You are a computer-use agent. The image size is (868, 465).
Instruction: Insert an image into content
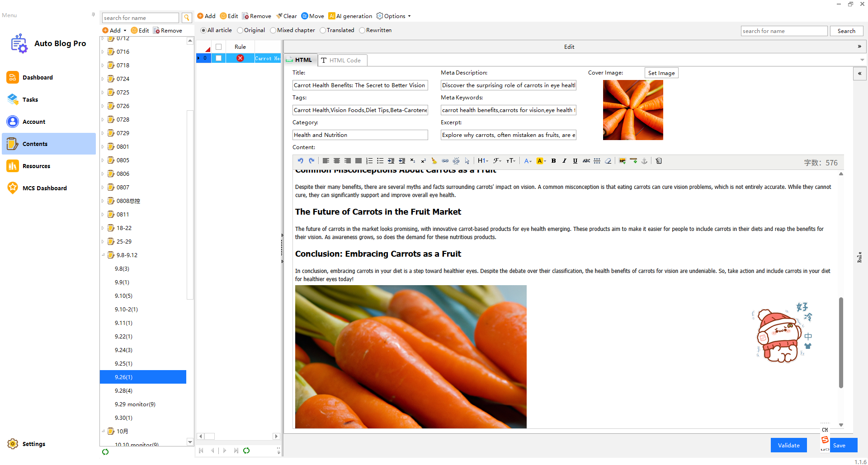coord(623,161)
